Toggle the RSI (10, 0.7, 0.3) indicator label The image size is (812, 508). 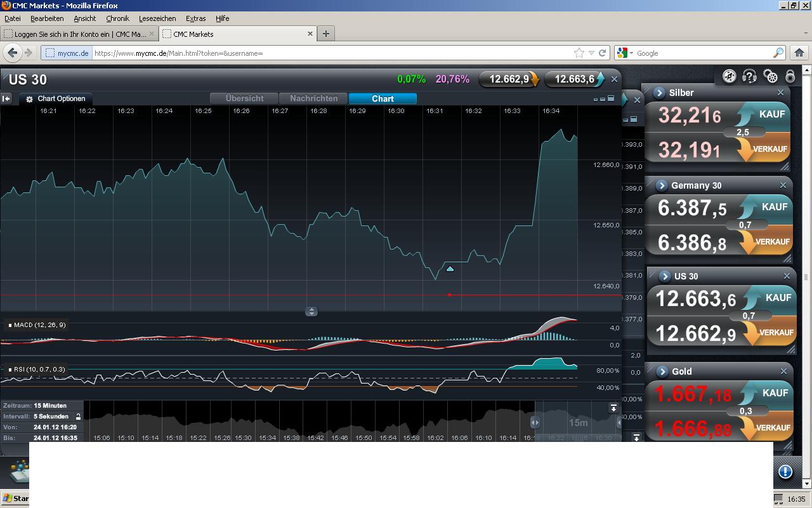click(37, 369)
